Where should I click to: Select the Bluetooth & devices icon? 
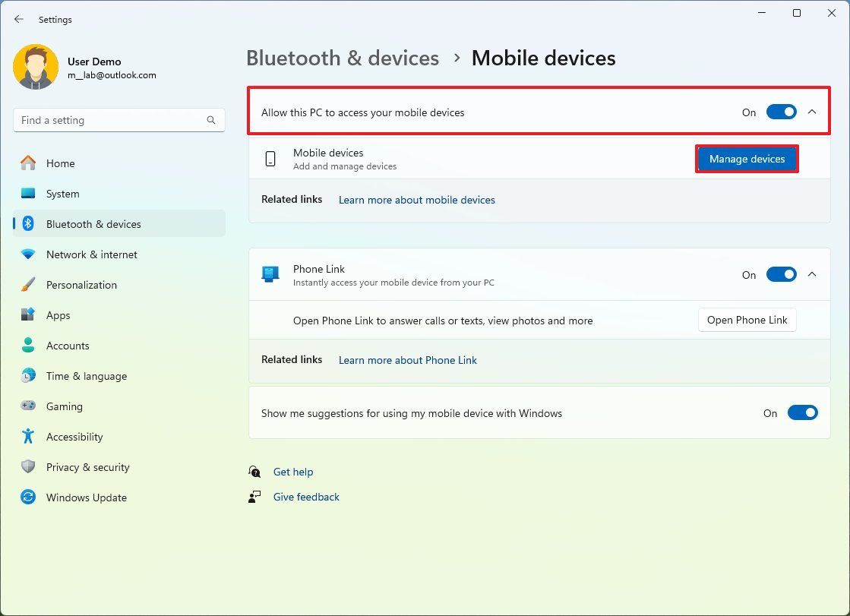coord(28,224)
